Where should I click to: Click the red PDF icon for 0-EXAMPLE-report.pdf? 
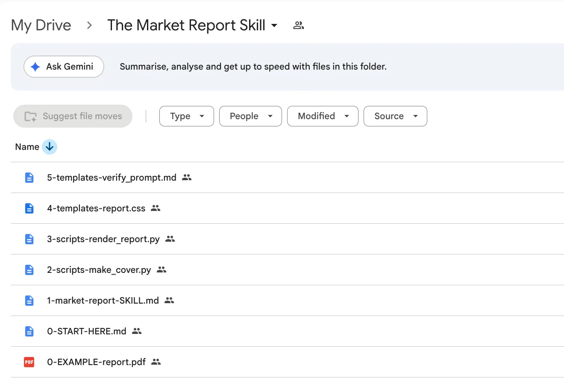click(x=29, y=362)
